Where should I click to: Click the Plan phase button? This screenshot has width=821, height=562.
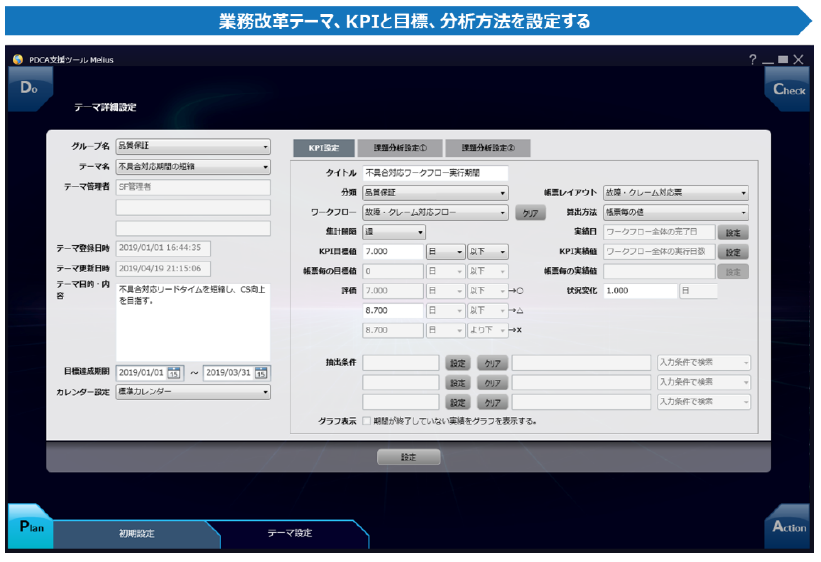click(29, 527)
